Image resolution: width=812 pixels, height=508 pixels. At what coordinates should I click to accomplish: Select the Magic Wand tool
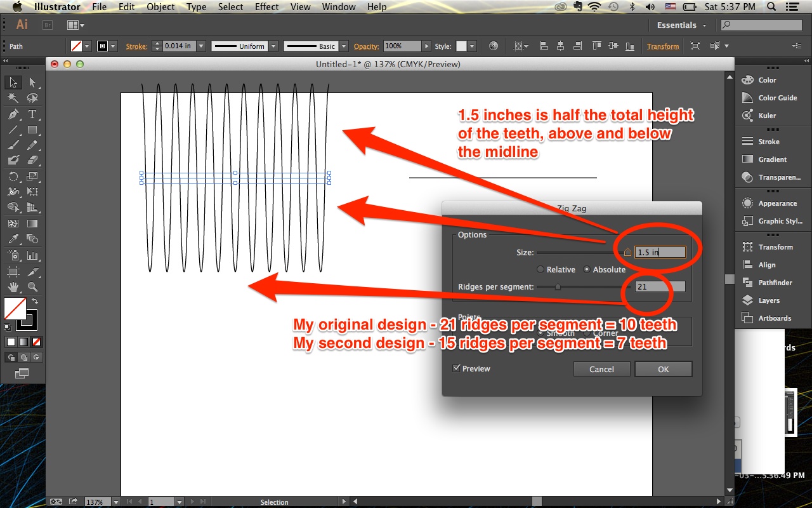13,98
